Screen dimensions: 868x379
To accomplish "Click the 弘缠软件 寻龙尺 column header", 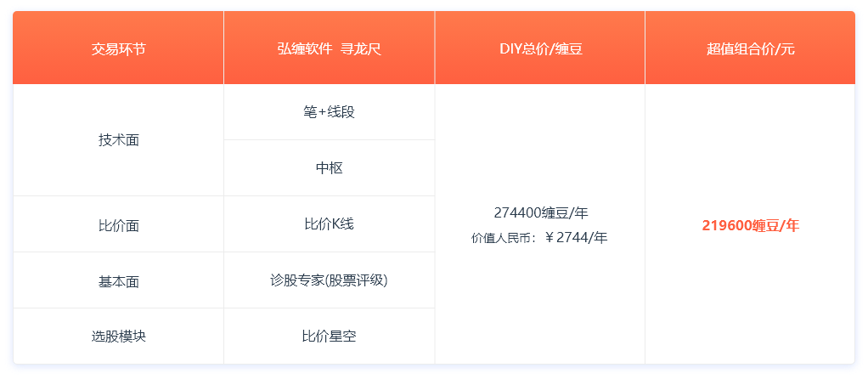I will (330, 48).
